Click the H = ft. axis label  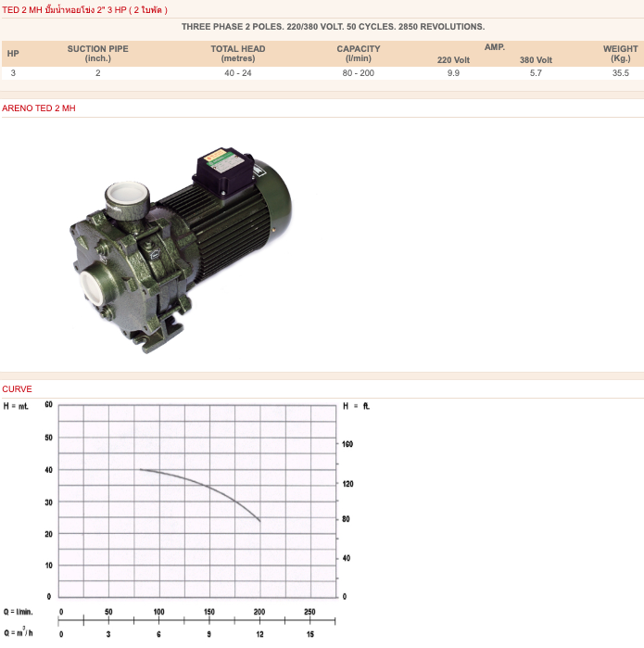(356, 406)
